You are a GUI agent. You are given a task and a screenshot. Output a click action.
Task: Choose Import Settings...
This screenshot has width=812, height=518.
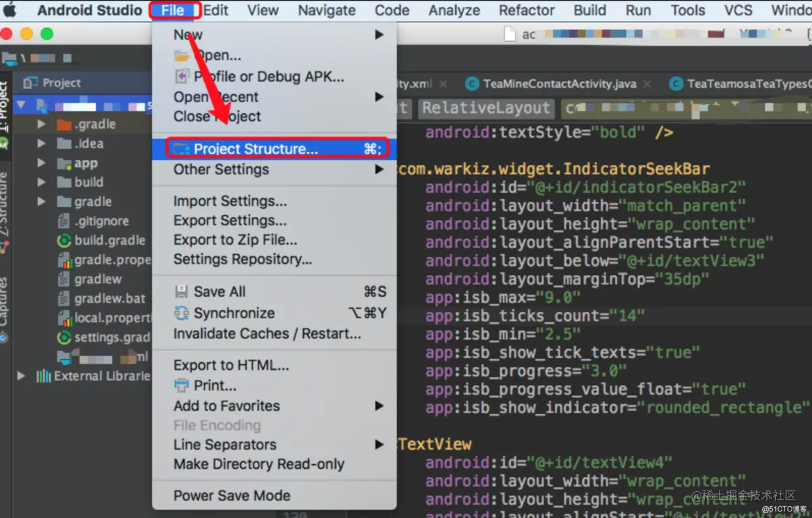274,201
